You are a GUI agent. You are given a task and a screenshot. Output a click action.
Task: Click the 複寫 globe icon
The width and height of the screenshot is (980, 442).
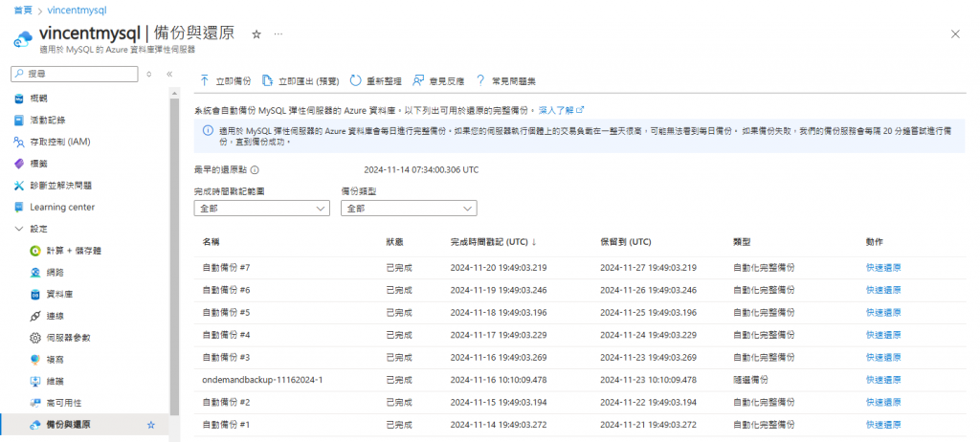(35, 360)
